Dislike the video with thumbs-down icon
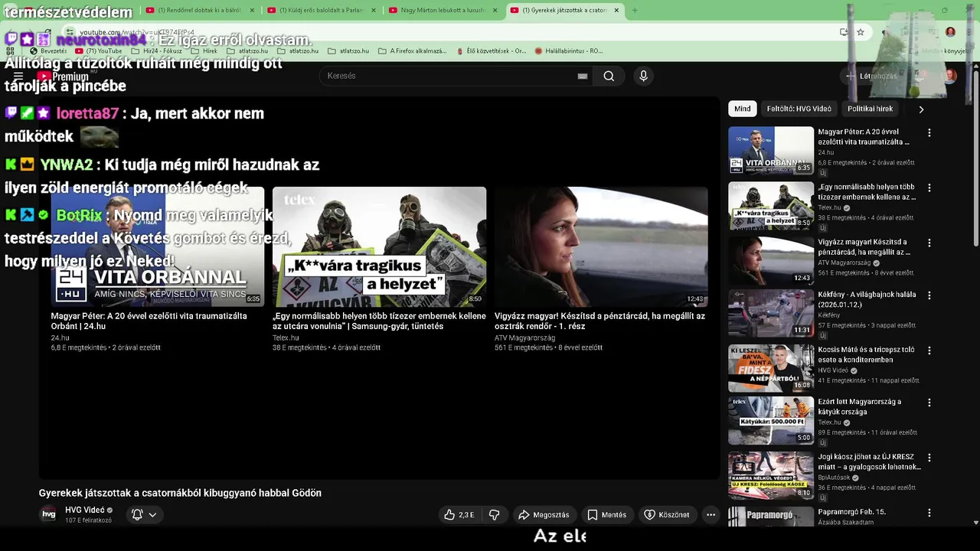 click(x=495, y=515)
